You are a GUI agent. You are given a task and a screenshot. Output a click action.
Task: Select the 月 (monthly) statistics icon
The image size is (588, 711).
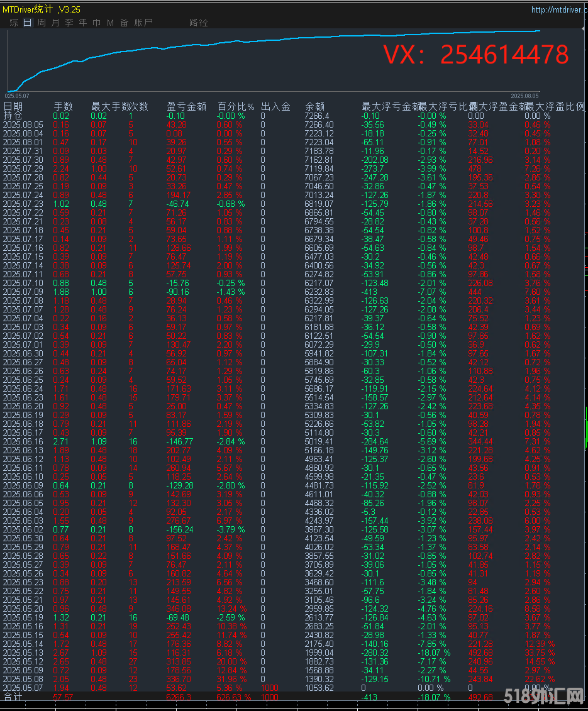(x=54, y=22)
